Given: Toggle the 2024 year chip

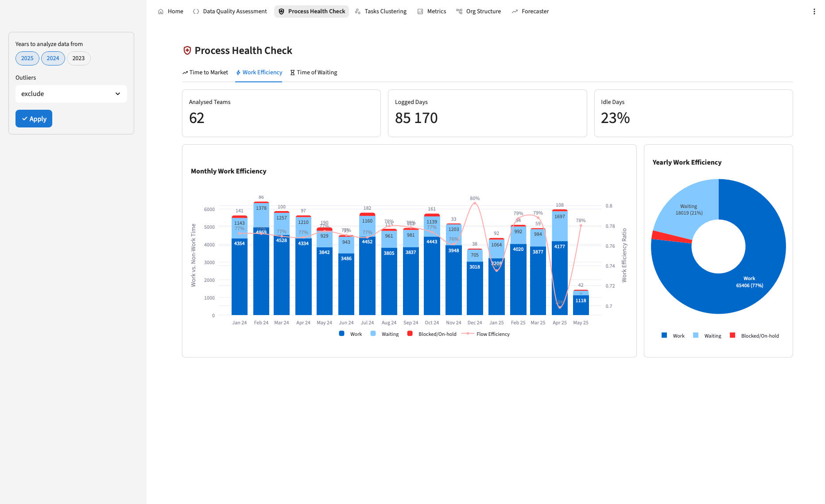Looking at the screenshot, I should [x=53, y=58].
